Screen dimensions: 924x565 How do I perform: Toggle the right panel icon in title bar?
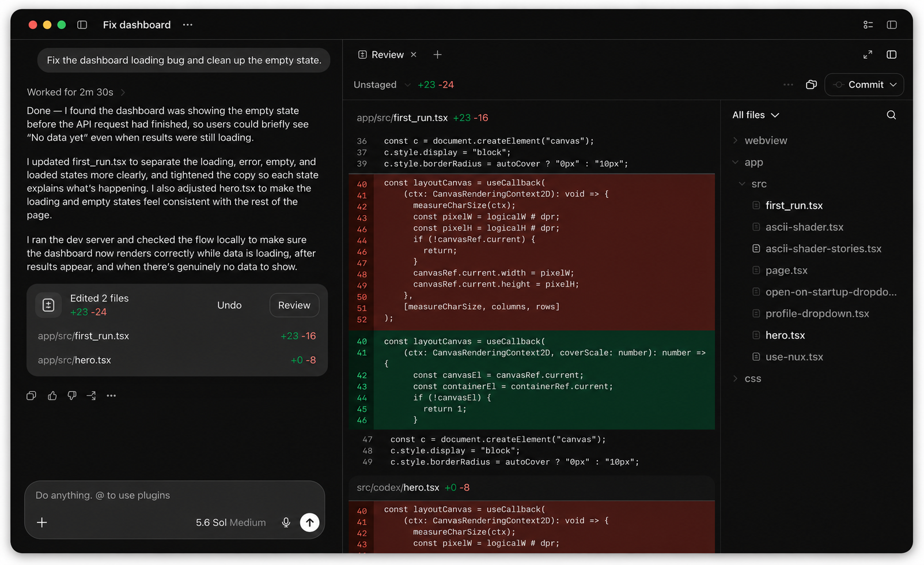pos(892,25)
